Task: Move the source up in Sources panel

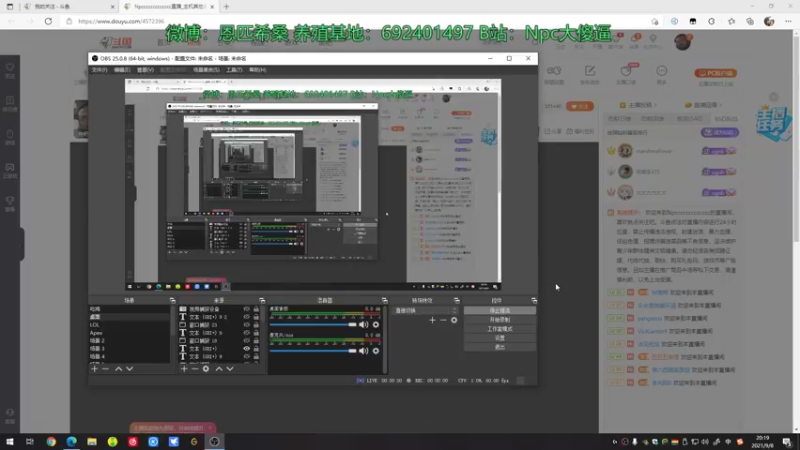Action: (219, 368)
